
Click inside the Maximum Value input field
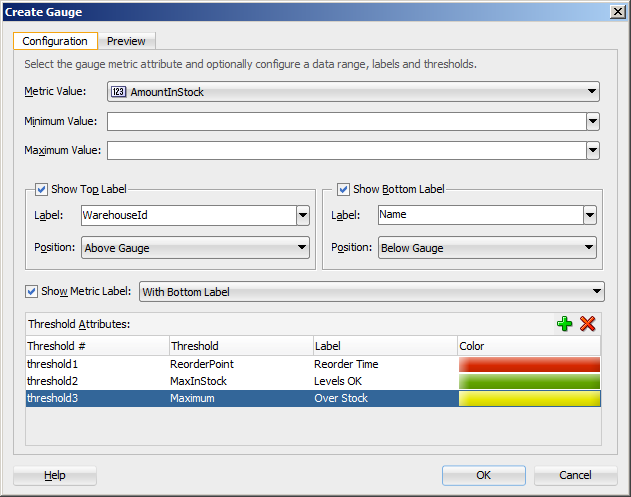coord(346,151)
